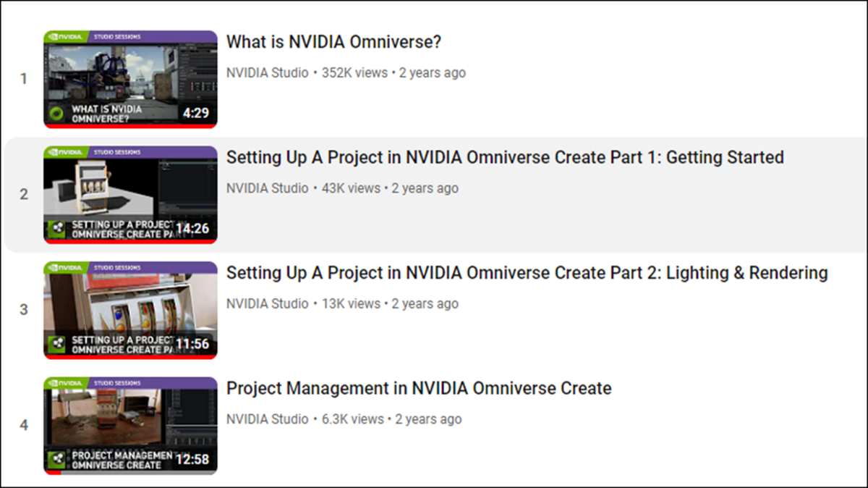This screenshot has height=488, width=868.
Task: Click the 4:29 duration badge
Action: point(196,113)
